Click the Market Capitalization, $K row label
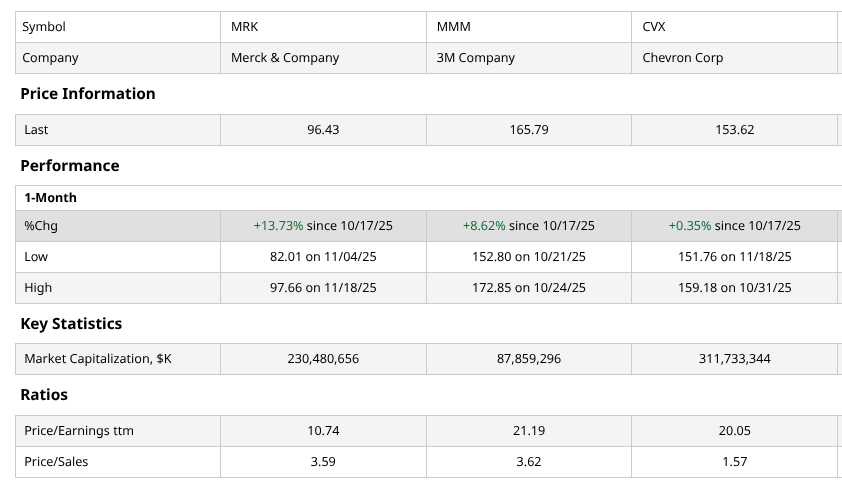 (98, 359)
